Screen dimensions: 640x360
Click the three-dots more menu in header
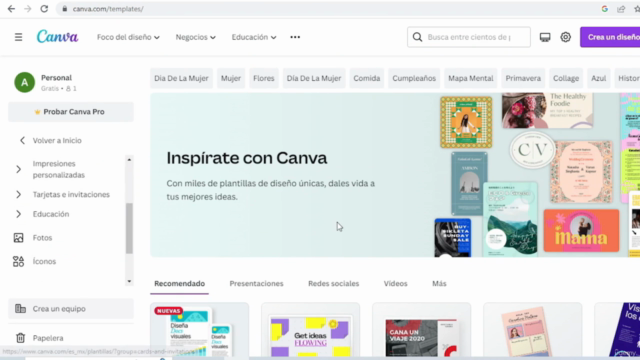pos(295,37)
